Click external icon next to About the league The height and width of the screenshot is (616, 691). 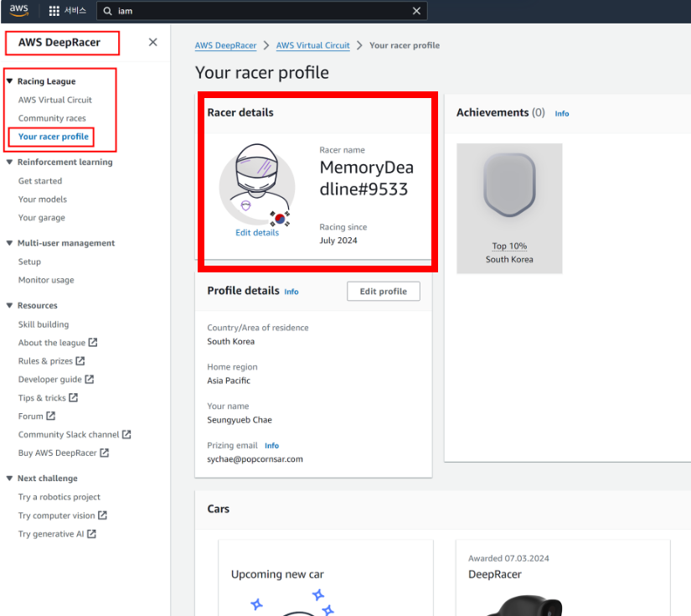[x=92, y=342]
